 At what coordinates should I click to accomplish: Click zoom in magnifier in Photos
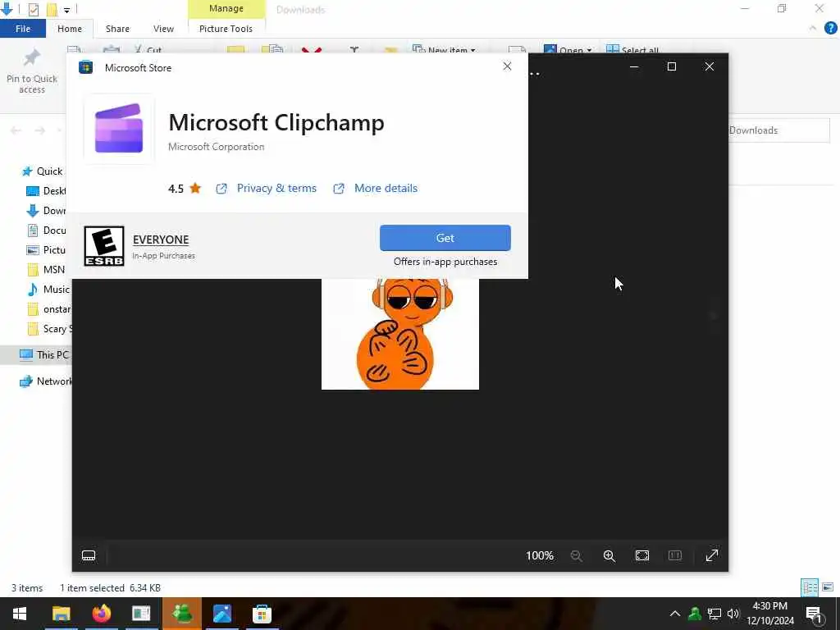(609, 555)
